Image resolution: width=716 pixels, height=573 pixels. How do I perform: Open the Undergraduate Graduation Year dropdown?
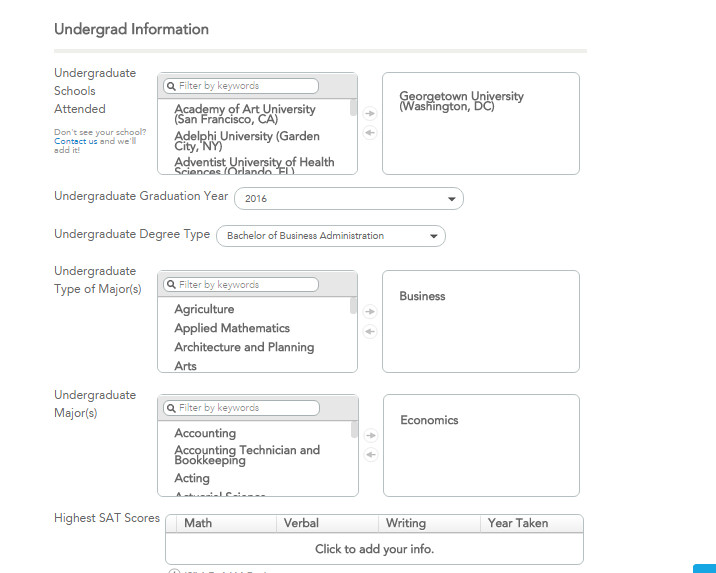click(x=348, y=198)
